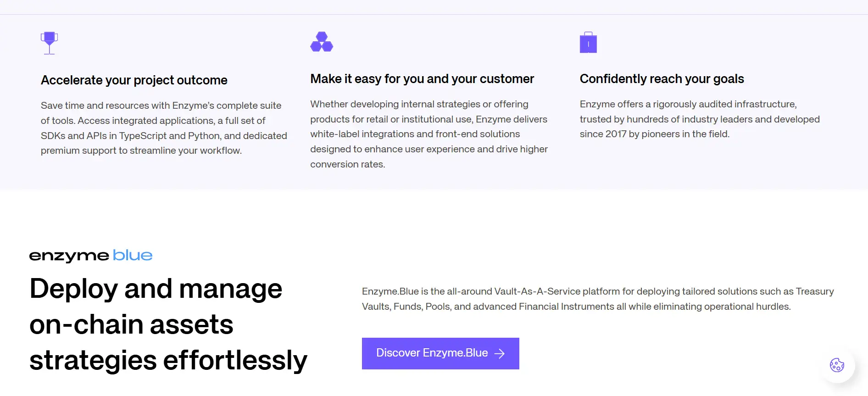
Task: Click the "conversion rates." text
Action: (x=348, y=164)
